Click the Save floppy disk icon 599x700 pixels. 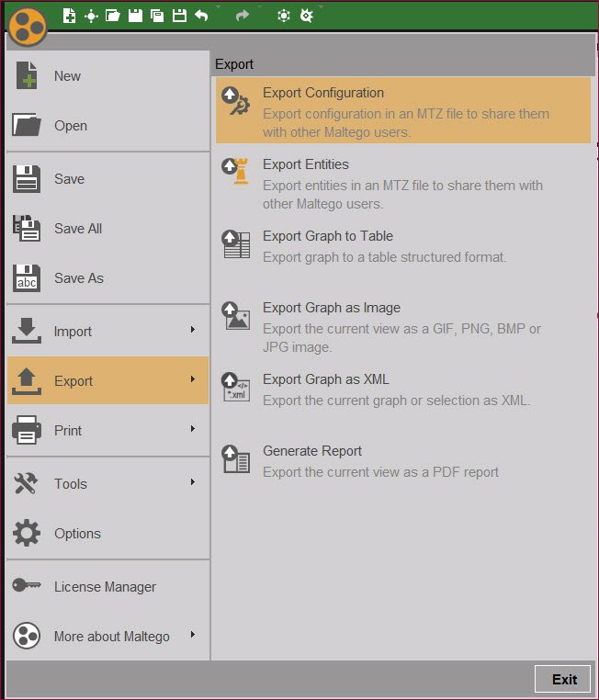[x=27, y=178]
